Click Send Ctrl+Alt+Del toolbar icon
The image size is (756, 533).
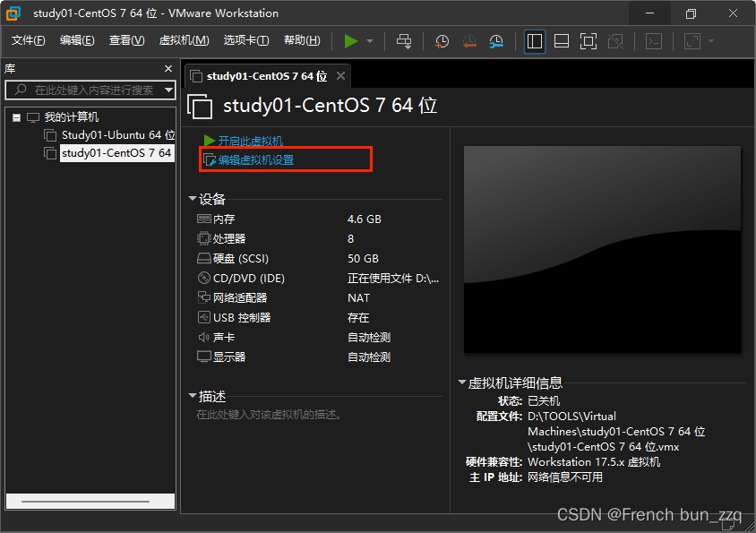404,41
